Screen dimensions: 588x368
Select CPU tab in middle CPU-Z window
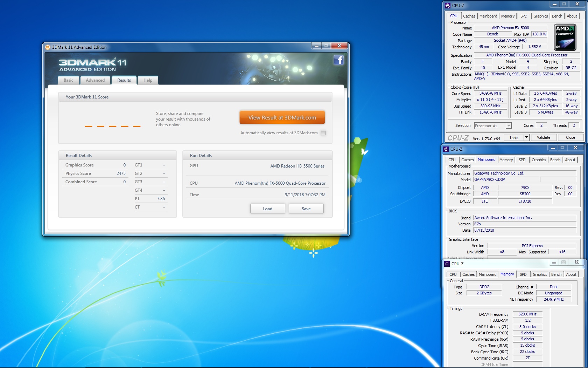pos(452,160)
